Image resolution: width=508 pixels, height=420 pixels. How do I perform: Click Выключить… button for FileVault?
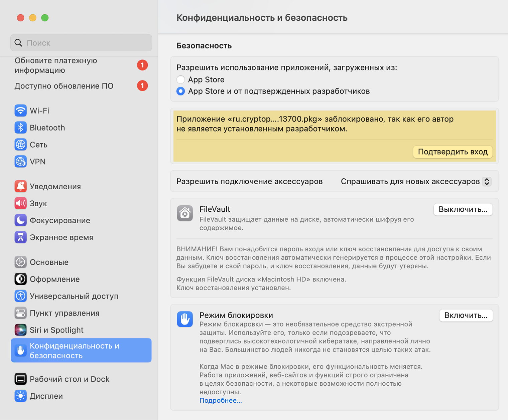463,209
